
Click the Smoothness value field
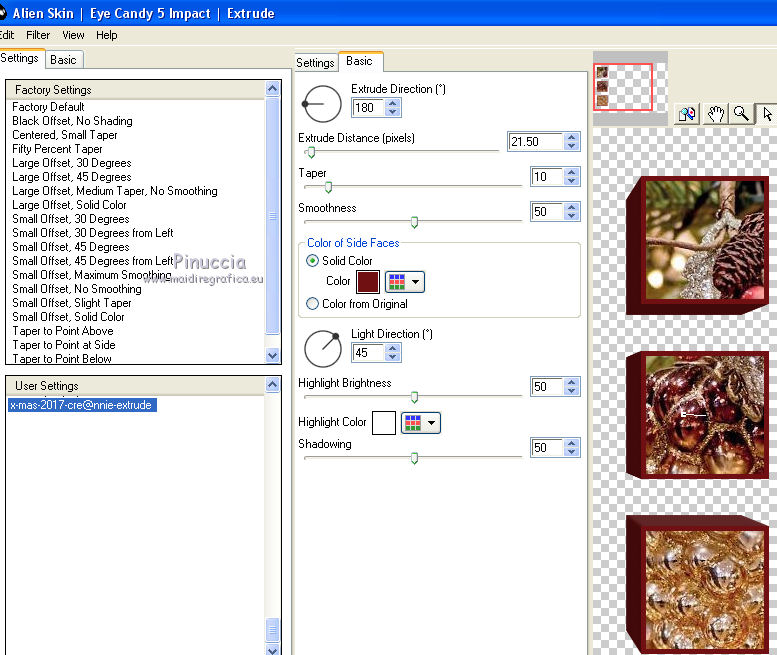click(547, 212)
